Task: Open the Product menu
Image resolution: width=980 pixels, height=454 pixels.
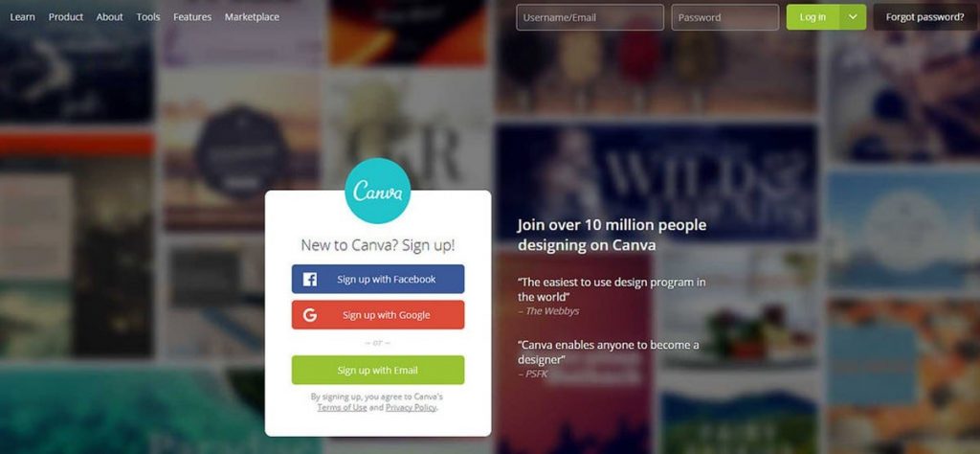Action: [x=66, y=17]
